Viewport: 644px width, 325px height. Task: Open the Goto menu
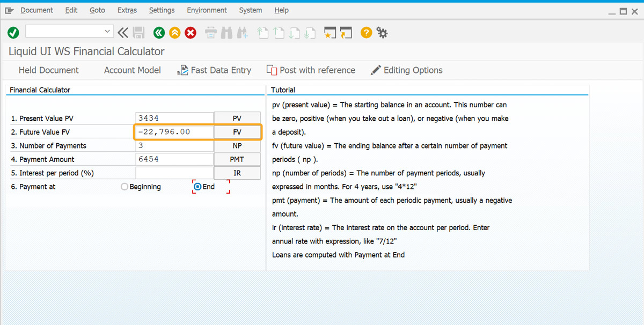(x=97, y=10)
